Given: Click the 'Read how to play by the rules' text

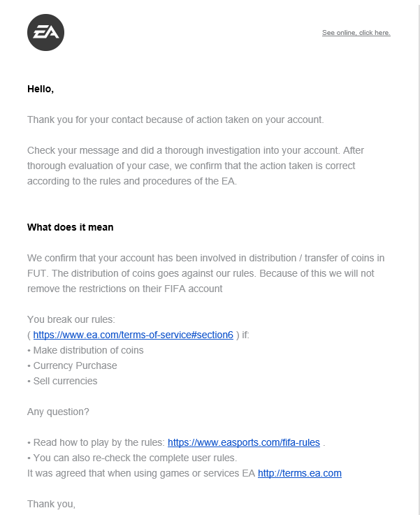Looking at the screenshot, I should pos(96,443).
